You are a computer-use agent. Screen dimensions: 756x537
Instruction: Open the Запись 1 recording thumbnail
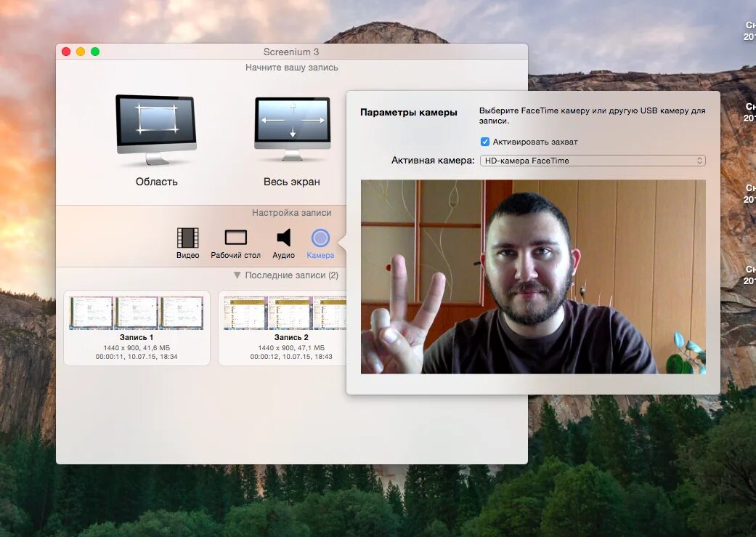137,312
